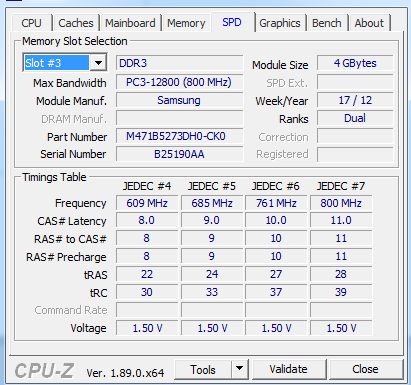411x385 pixels.
Task: Click the tRAS value 22
Action: (x=147, y=274)
